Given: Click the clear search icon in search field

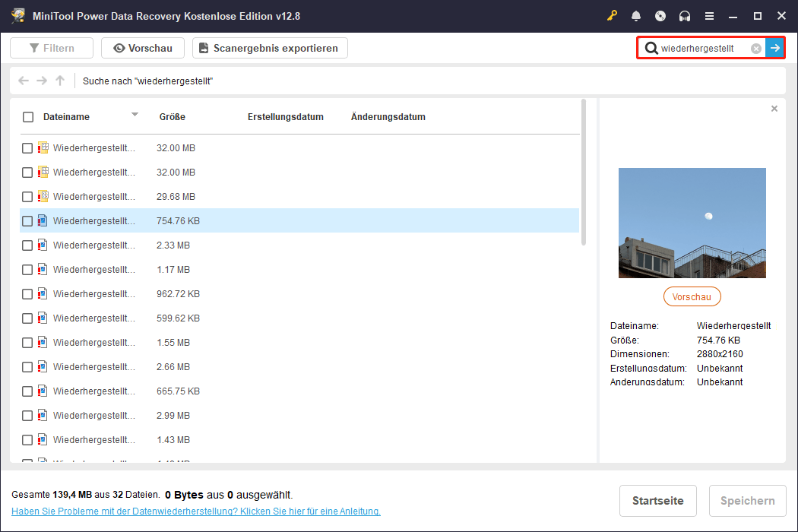Looking at the screenshot, I should pyautogui.click(x=755, y=47).
